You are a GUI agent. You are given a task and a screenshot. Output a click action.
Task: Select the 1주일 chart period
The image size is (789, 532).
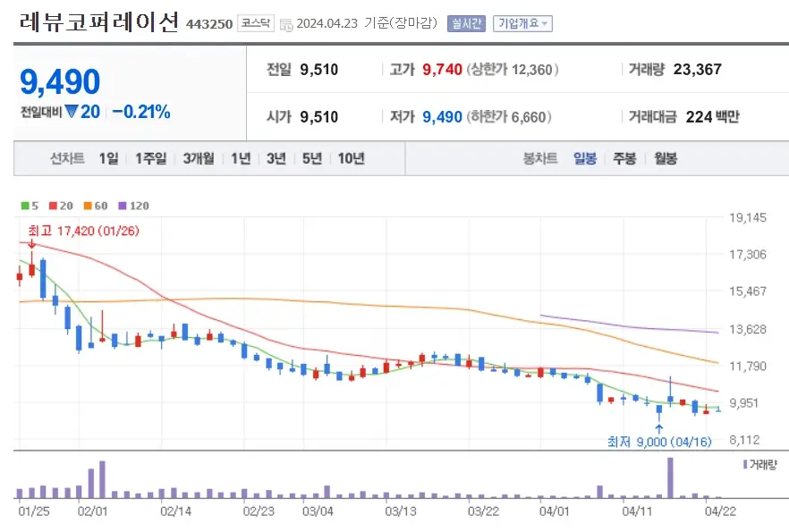click(x=148, y=158)
